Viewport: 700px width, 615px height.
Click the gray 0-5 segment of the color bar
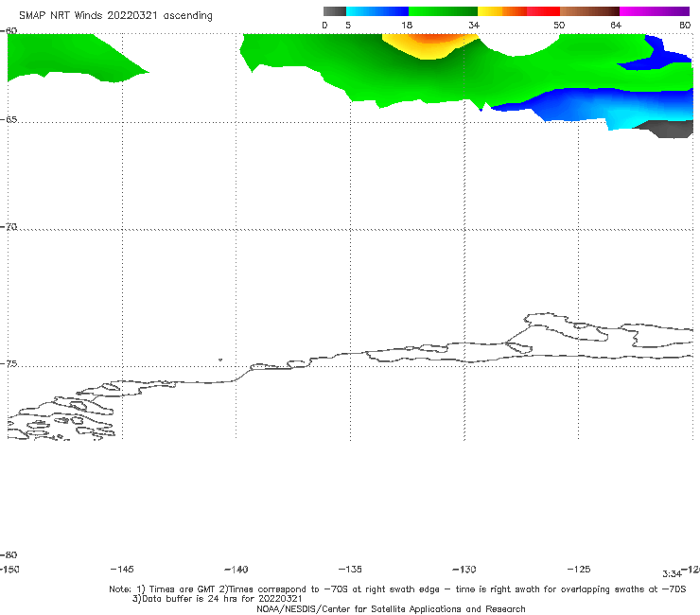335,11
